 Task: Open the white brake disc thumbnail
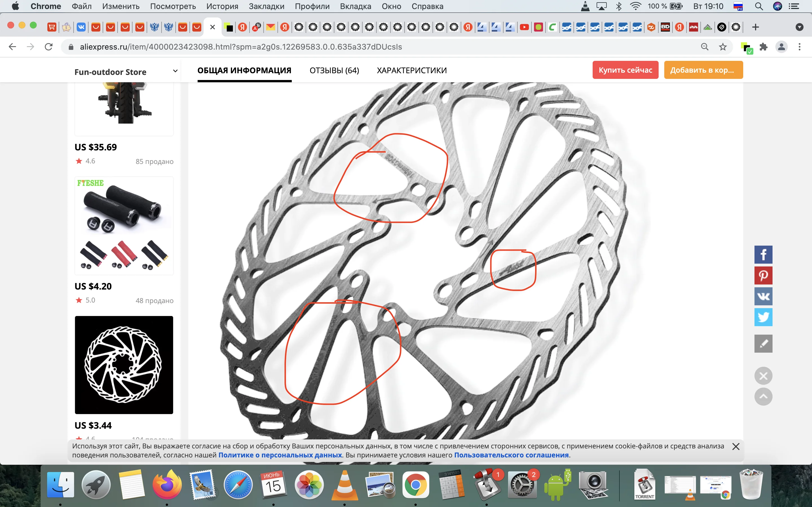pyautogui.click(x=124, y=365)
